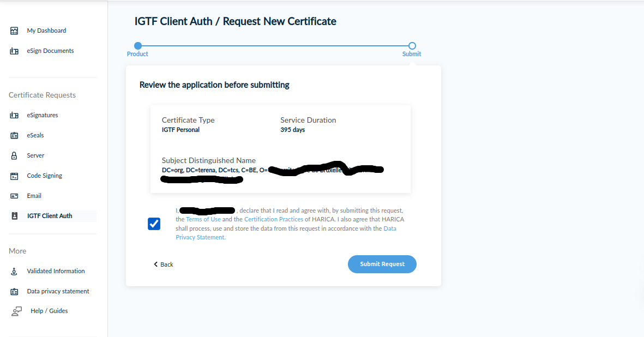Click the eSign Documents icon
The image size is (644, 337).
pos(15,51)
